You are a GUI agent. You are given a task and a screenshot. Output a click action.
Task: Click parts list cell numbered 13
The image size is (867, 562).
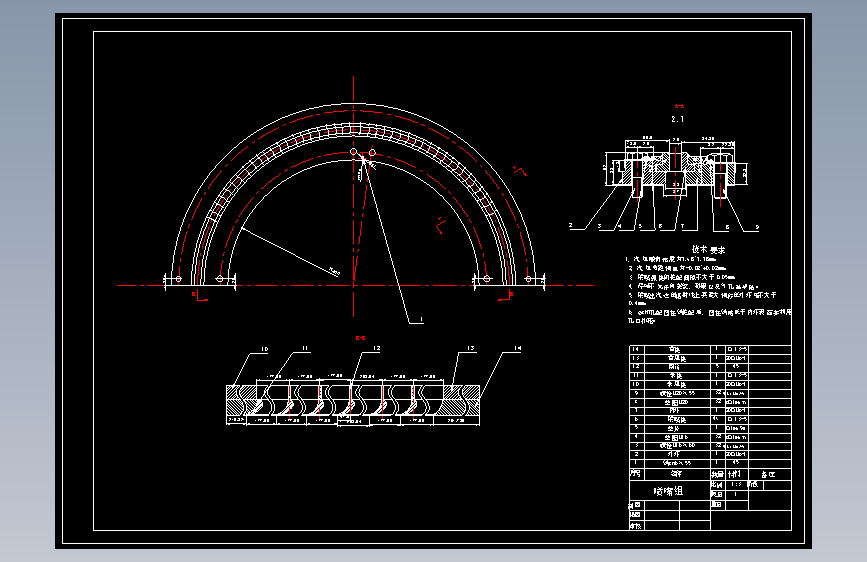[635, 358]
